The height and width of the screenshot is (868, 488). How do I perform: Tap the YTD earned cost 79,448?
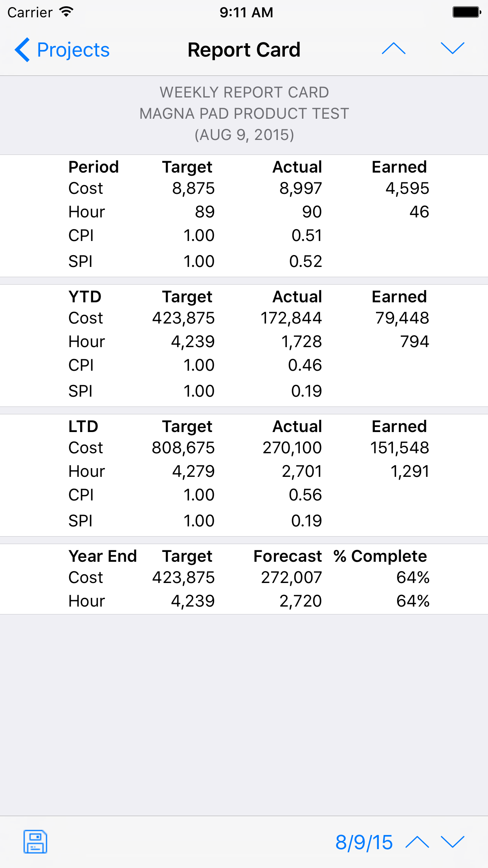click(x=402, y=318)
